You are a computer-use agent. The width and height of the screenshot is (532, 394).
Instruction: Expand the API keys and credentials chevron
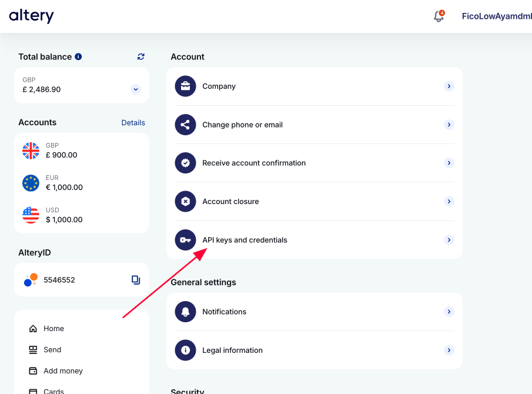449,240
